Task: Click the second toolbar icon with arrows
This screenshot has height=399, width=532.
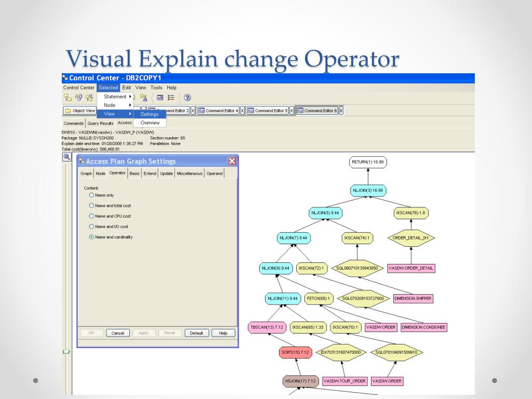Action: pyautogui.click(x=78, y=98)
